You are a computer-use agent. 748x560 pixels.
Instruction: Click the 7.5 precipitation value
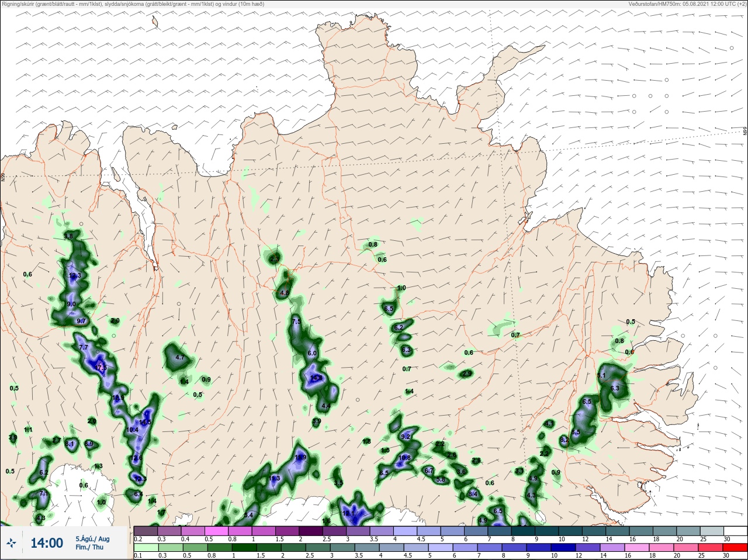(x=296, y=322)
